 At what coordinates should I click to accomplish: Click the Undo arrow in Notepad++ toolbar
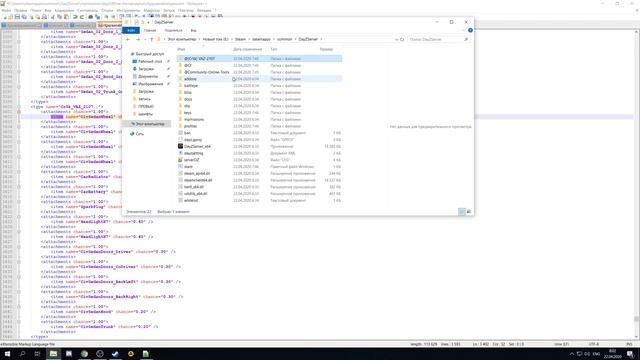(x=75, y=17)
